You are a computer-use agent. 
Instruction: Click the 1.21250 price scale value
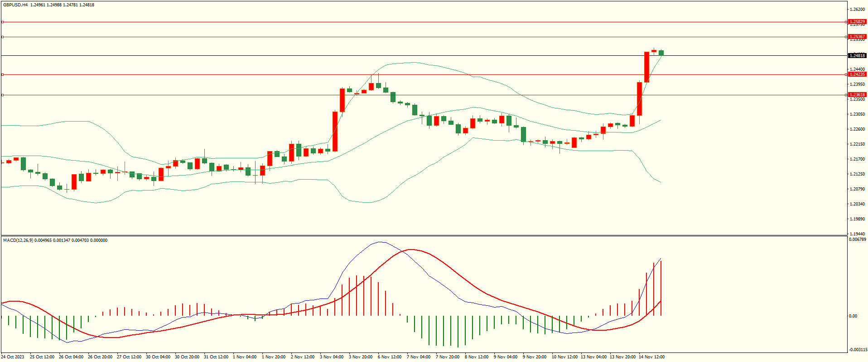click(857, 174)
